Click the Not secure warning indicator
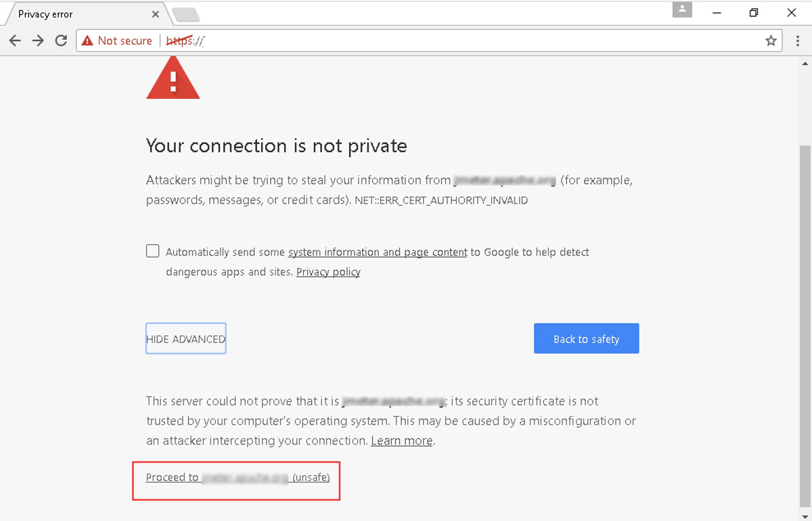Image resolution: width=812 pixels, height=521 pixels. (116, 40)
